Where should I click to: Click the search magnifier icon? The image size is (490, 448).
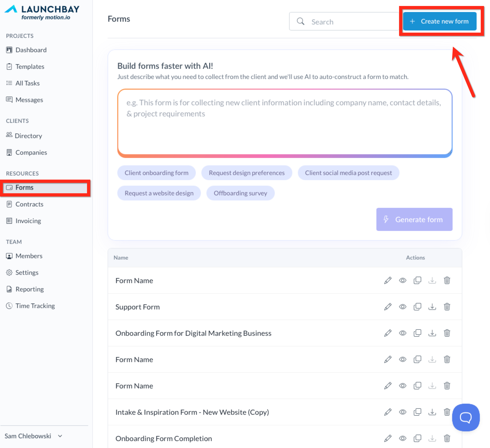coord(300,21)
